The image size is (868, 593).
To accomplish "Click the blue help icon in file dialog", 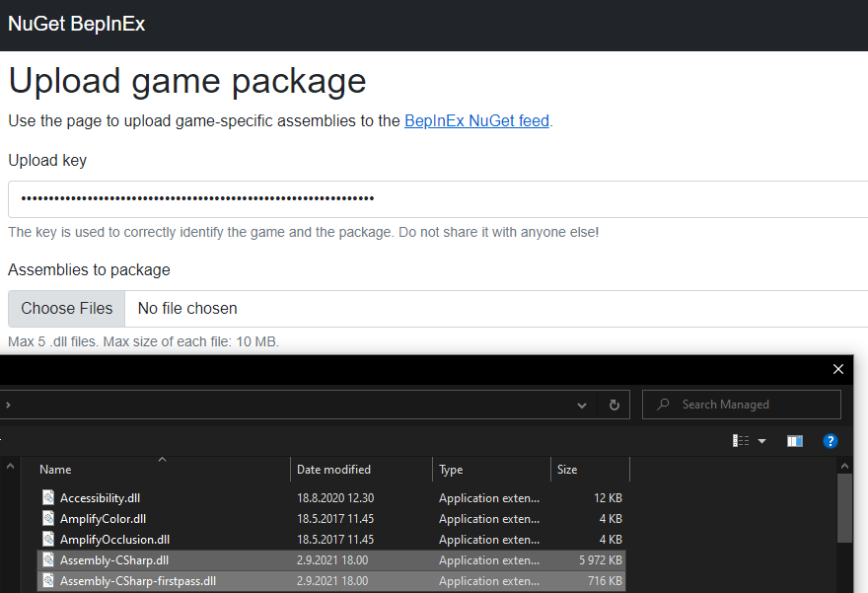I will coord(831,441).
